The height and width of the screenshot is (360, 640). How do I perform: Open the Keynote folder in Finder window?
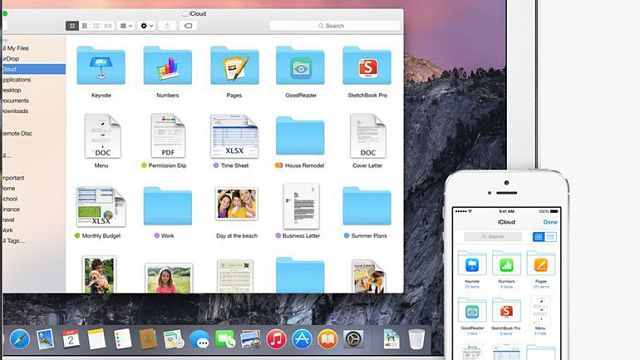pos(101,66)
